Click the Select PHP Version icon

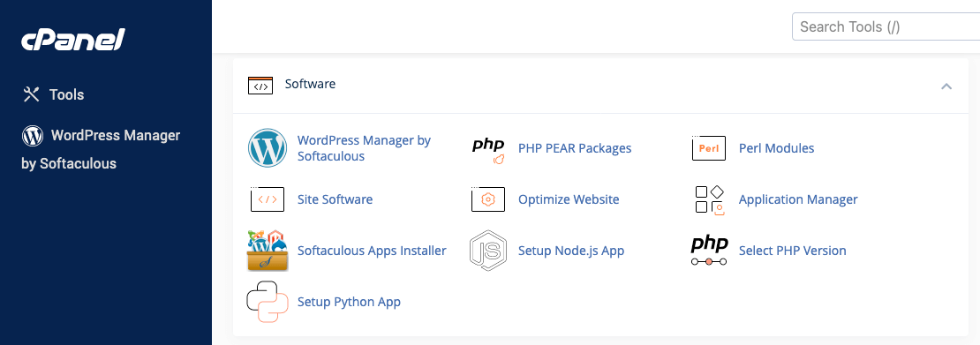click(709, 251)
